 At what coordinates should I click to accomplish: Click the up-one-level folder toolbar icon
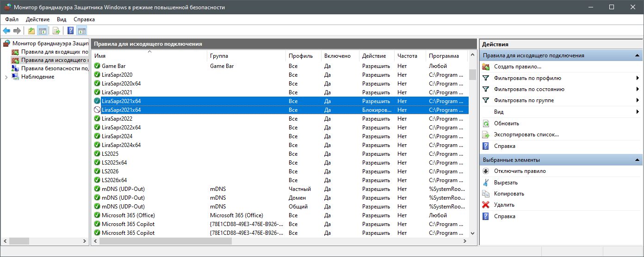click(x=31, y=31)
